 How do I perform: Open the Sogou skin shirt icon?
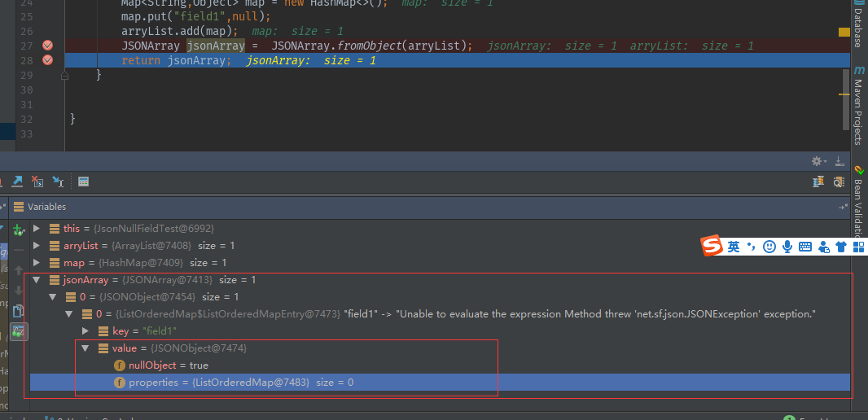click(x=841, y=247)
